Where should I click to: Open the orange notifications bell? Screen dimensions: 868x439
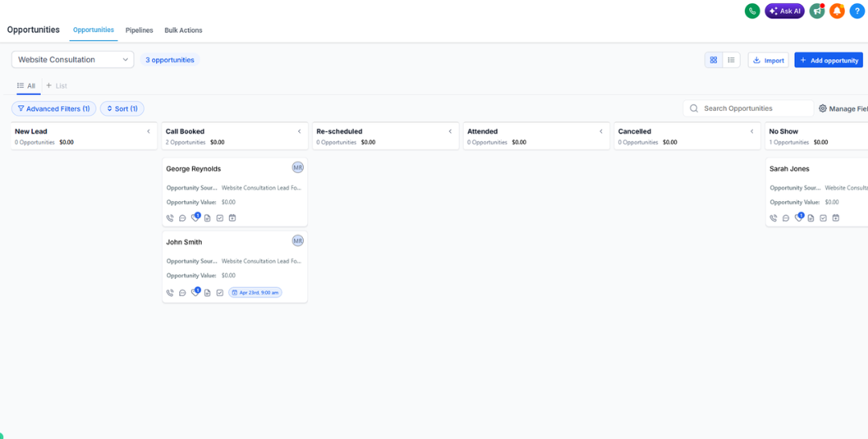click(837, 11)
